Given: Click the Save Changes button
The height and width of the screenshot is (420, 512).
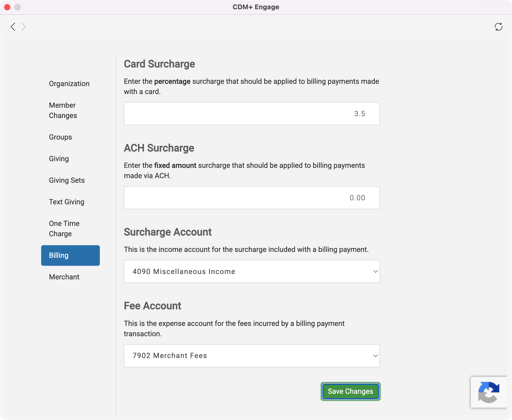Looking at the screenshot, I should coord(350,391).
